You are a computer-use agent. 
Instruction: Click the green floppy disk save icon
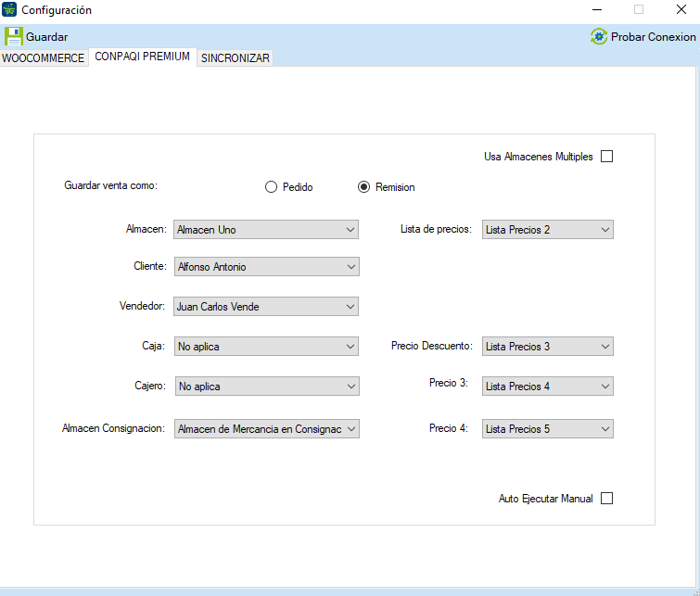(13, 36)
